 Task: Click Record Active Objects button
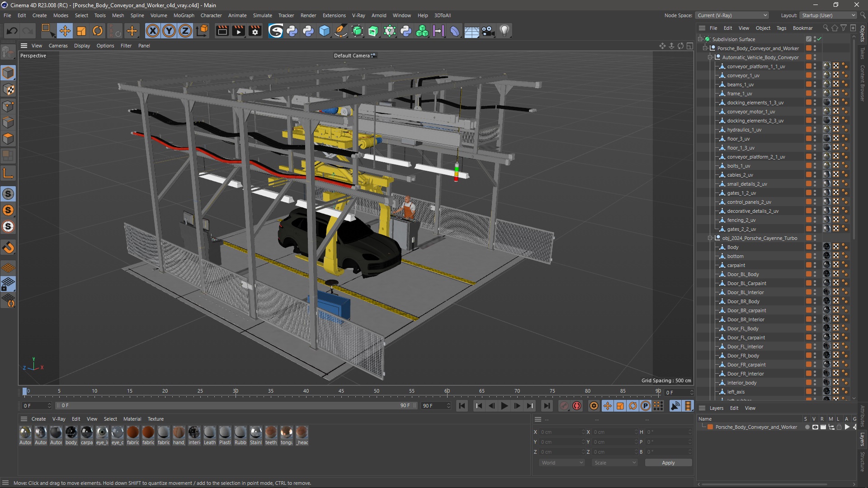(564, 406)
